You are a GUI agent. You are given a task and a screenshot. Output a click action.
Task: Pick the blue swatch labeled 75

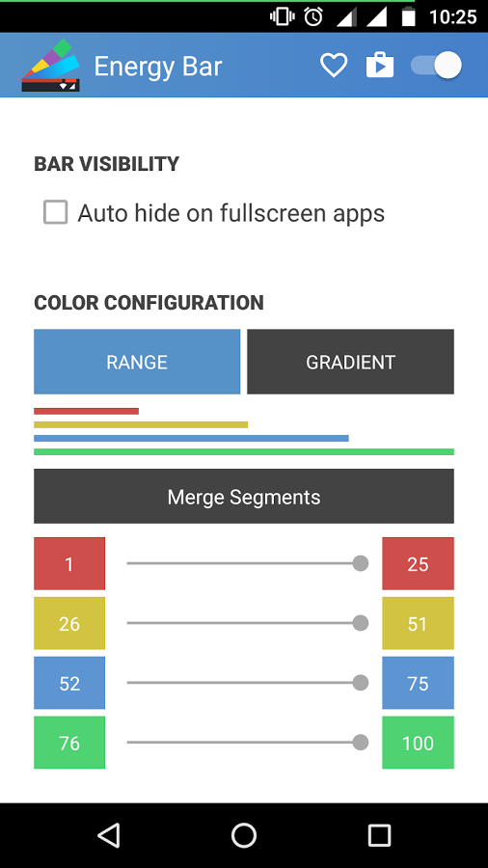pos(419,683)
